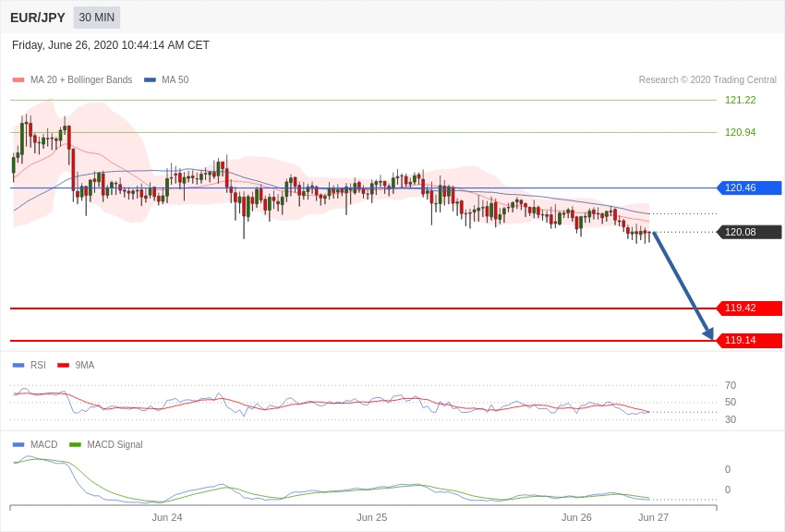Click the black 120.08 current price tag
The width and height of the screenshot is (785, 532).
[750, 232]
